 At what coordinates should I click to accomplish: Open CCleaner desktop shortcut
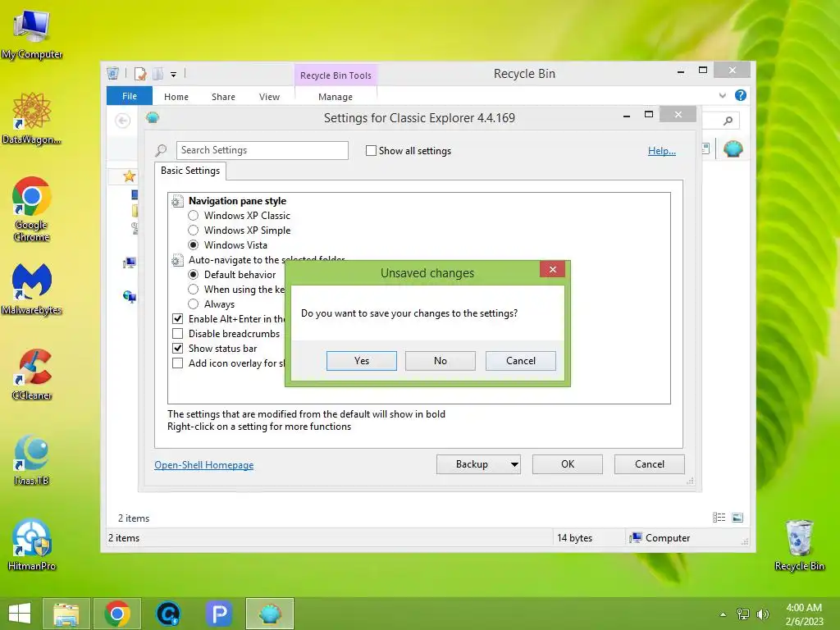32,374
